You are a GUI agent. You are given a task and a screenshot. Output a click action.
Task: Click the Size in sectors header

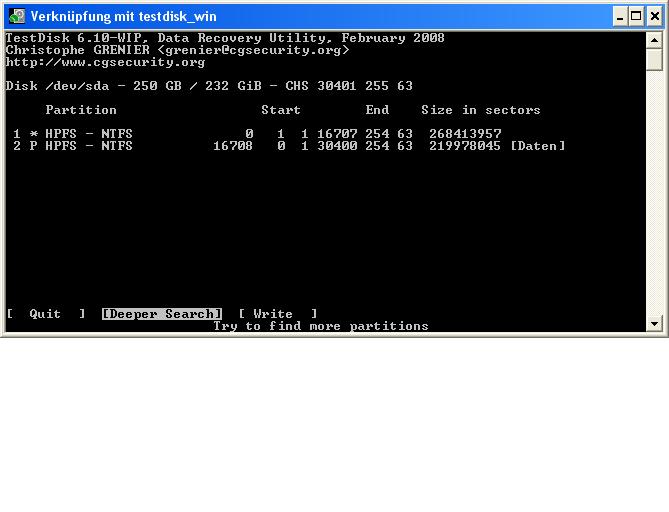[x=481, y=110]
